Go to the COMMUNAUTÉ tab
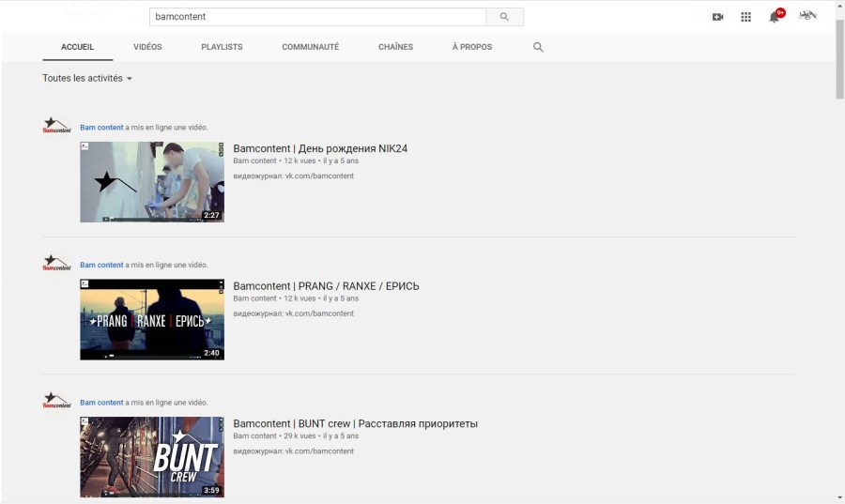The height and width of the screenshot is (504, 845). (x=311, y=47)
